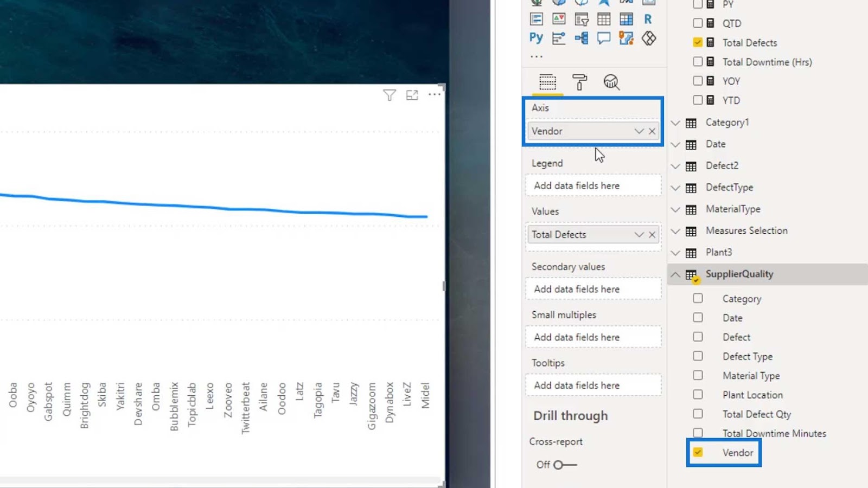The image size is (868, 488).
Task: Click the Category1 table icon
Action: click(x=691, y=123)
